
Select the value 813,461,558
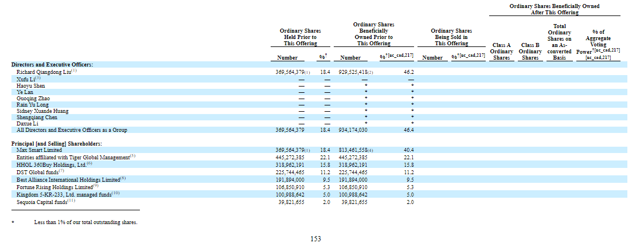point(353,150)
